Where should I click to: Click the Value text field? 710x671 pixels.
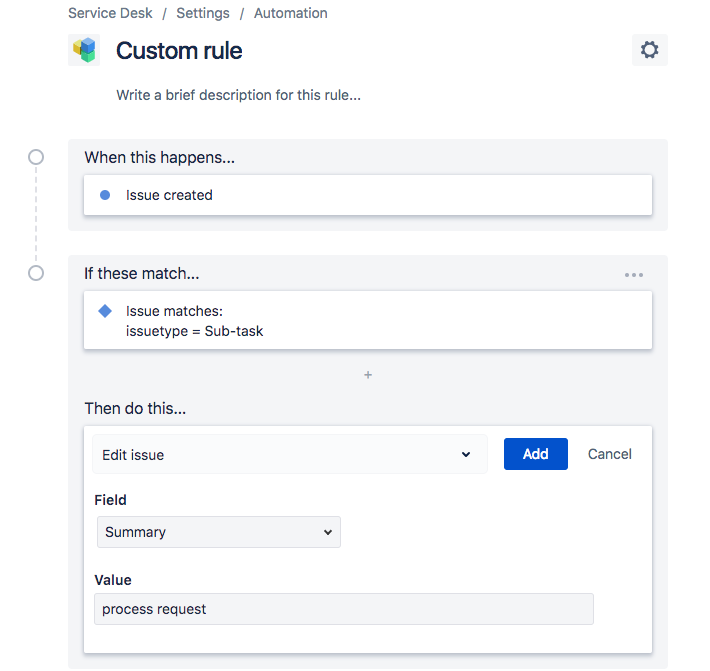point(343,609)
